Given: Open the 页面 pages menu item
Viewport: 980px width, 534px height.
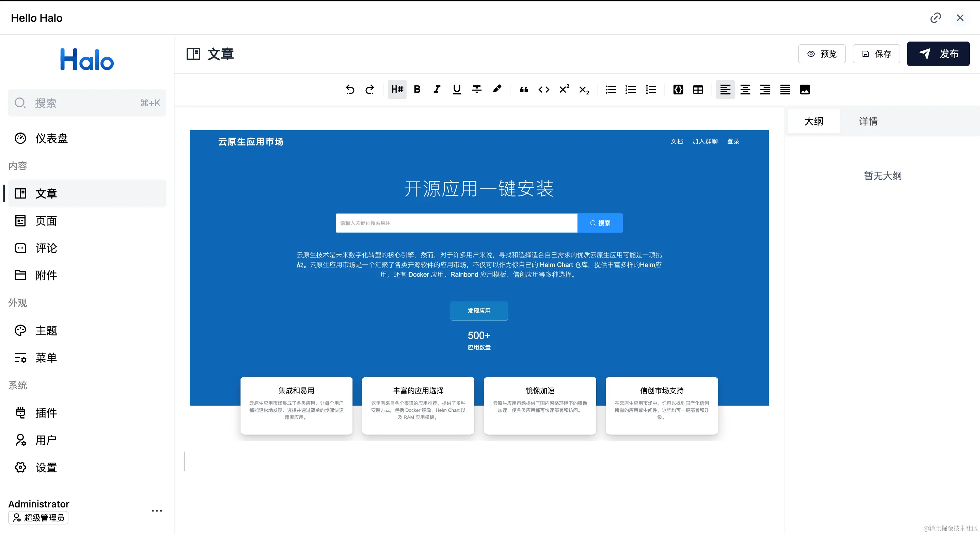Looking at the screenshot, I should coord(87,221).
